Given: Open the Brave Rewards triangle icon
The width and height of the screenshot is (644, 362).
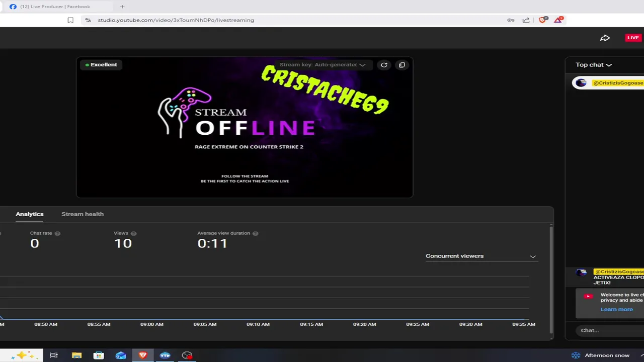Looking at the screenshot, I should click(x=558, y=20).
